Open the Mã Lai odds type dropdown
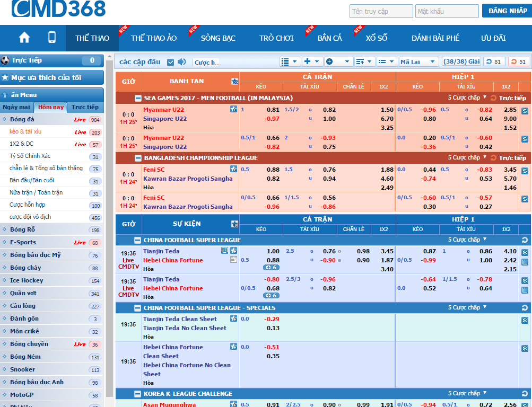The height and width of the screenshot is (407, 532). 418,62
